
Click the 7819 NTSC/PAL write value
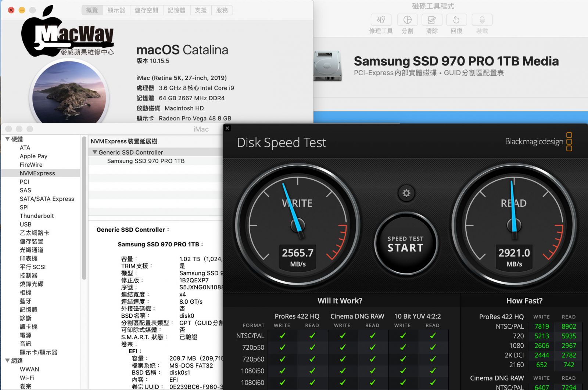[542, 326]
